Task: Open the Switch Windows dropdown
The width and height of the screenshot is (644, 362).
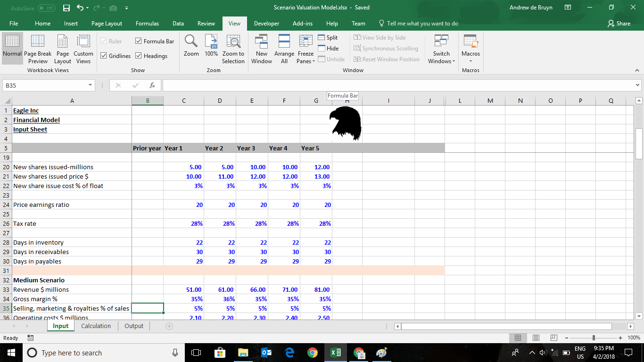Action: pos(441,49)
